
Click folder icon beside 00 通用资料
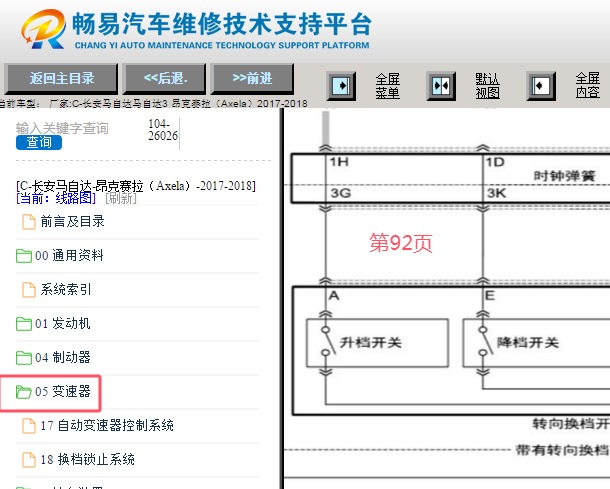tap(24, 256)
